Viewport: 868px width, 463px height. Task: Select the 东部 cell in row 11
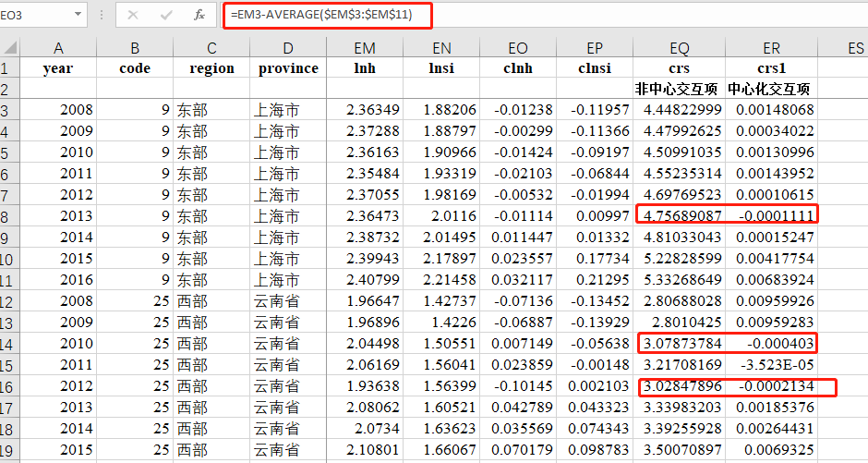(211, 280)
